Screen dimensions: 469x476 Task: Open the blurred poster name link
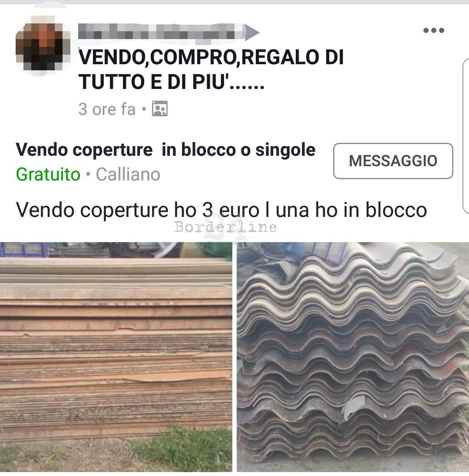(x=161, y=32)
